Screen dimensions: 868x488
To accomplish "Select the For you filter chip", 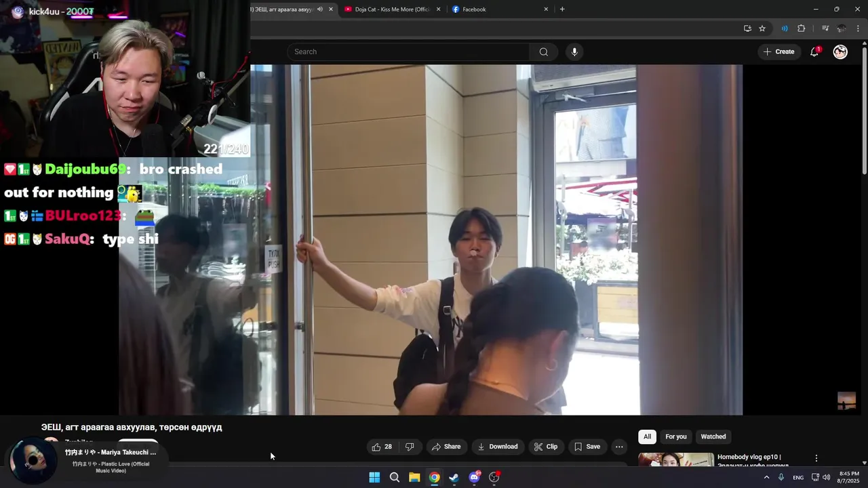I will [x=676, y=436].
